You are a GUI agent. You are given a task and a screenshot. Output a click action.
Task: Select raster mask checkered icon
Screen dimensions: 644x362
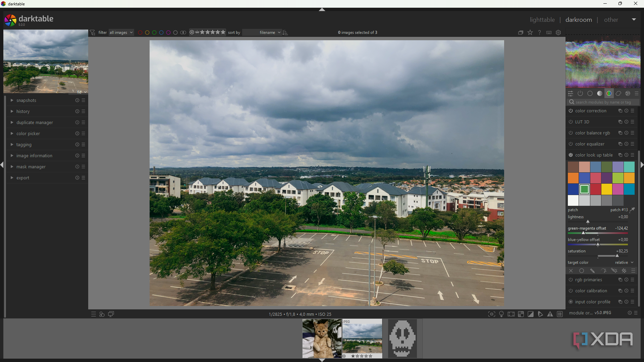624,271
